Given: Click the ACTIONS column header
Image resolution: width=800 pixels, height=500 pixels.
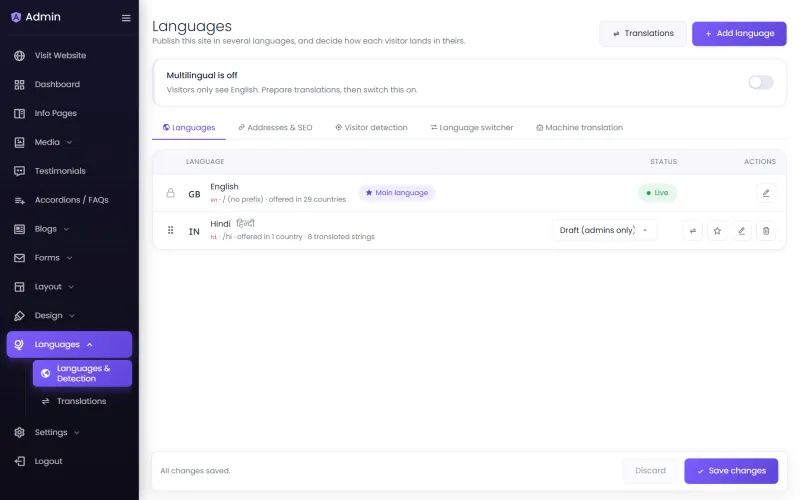Looking at the screenshot, I should 760,162.
